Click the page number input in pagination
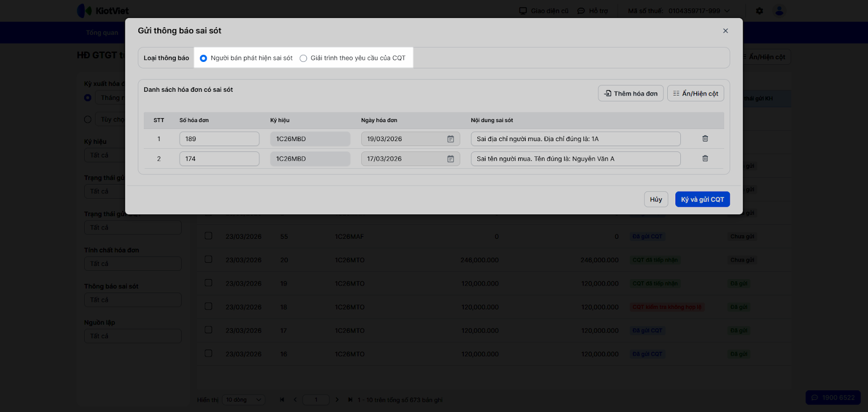This screenshot has width=868, height=412. coord(316,400)
